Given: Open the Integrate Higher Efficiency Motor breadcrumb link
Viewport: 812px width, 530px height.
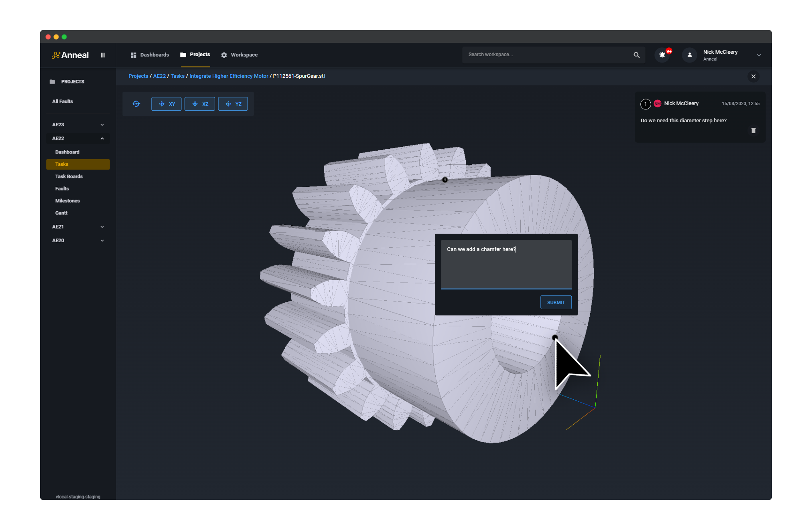Looking at the screenshot, I should [x=229, y=76].
